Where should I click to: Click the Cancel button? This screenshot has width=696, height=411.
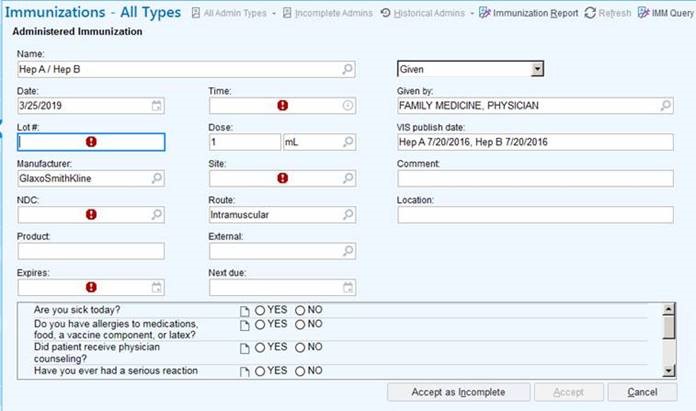tap(642, 392)
